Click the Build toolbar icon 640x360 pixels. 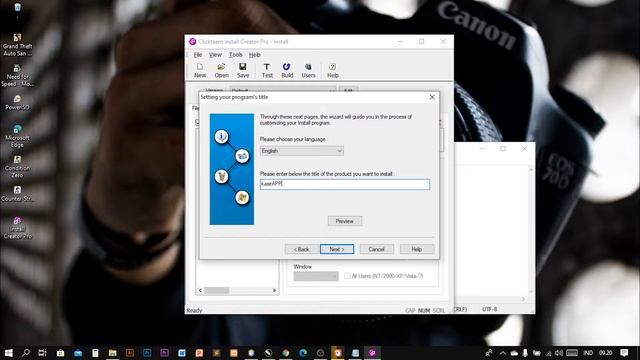287,70
